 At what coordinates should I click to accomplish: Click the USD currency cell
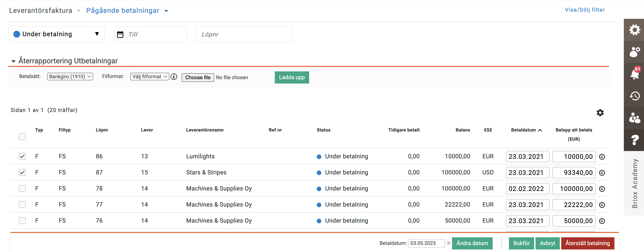(x=488, y=172)
